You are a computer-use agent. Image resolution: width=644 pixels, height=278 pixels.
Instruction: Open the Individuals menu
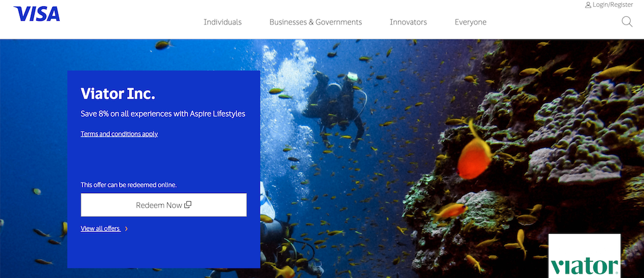[x=223, y=22]
